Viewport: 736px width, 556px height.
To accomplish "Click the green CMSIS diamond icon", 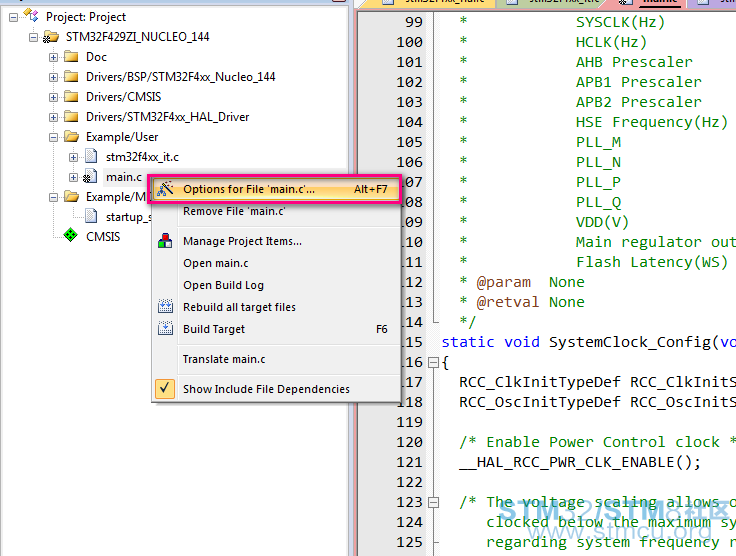I will (x=70, y=235).
